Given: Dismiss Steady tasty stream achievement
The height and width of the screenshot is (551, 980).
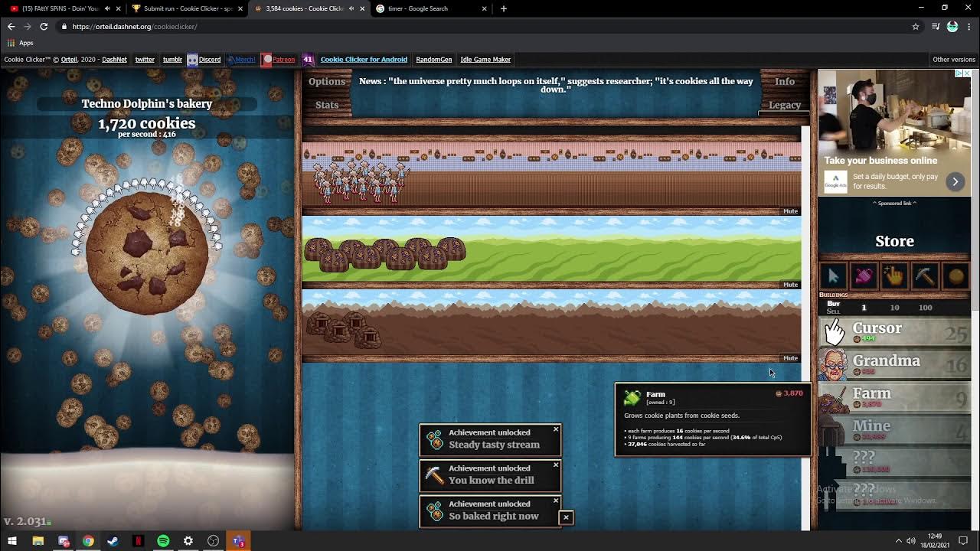Looking at the screenshot, I should [556, 429].
